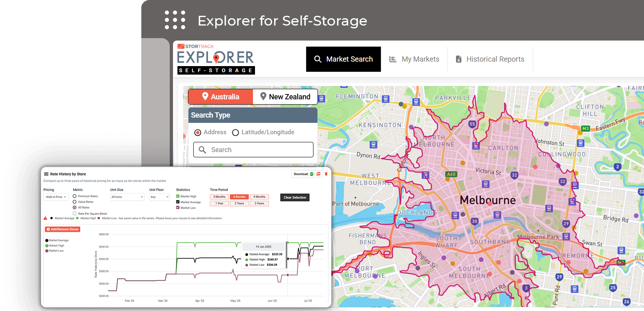Download rate history as Excel file
Viewport: 644px width, 311px height.
coord(312,174)
